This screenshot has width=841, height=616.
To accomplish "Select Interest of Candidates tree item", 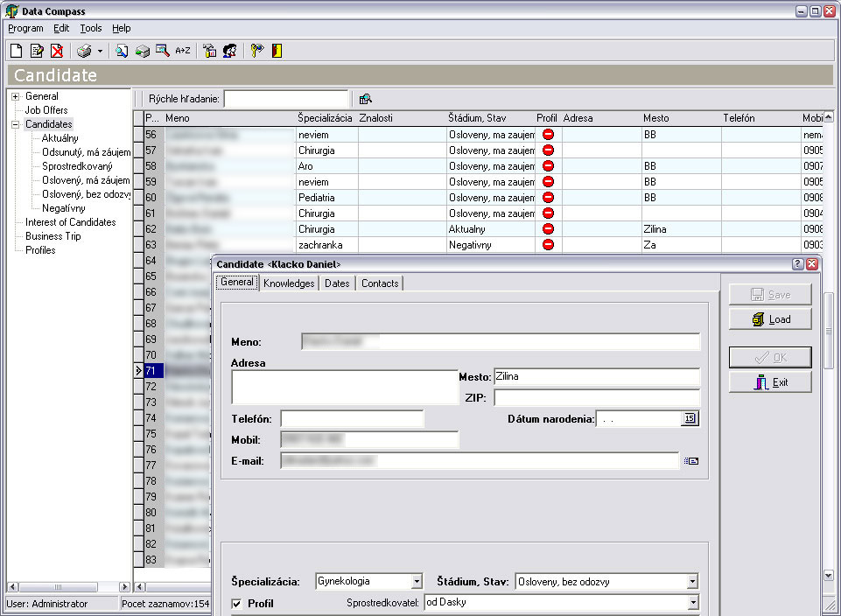I will [x=70, y=222].
